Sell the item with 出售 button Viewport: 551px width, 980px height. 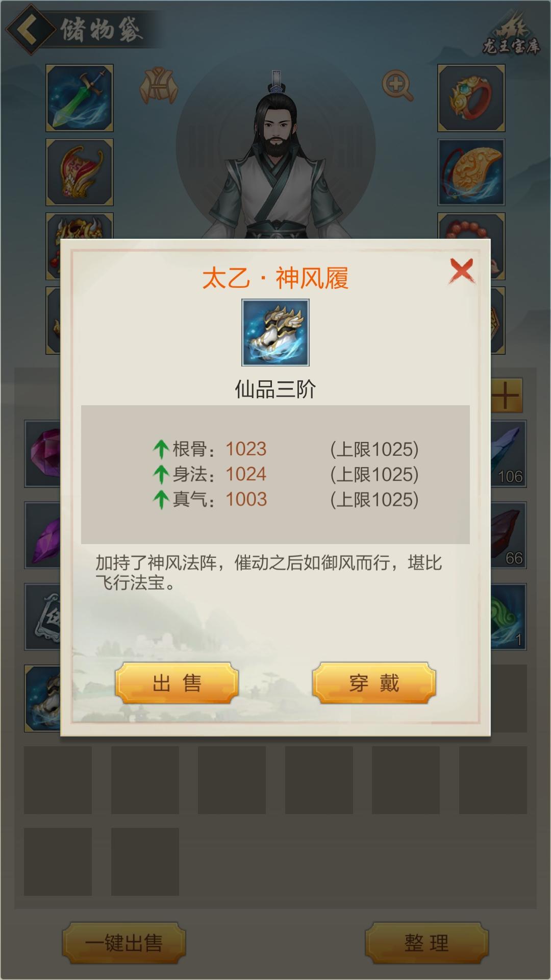[177, 683]
